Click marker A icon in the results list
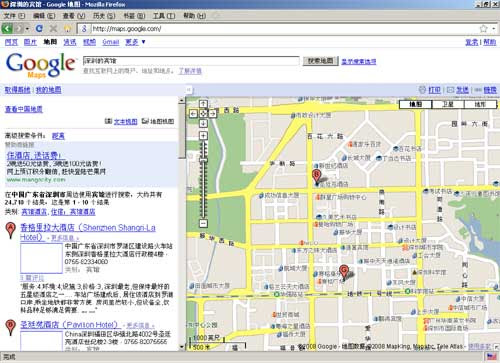 pyautogui.click(x=11, y=231)
